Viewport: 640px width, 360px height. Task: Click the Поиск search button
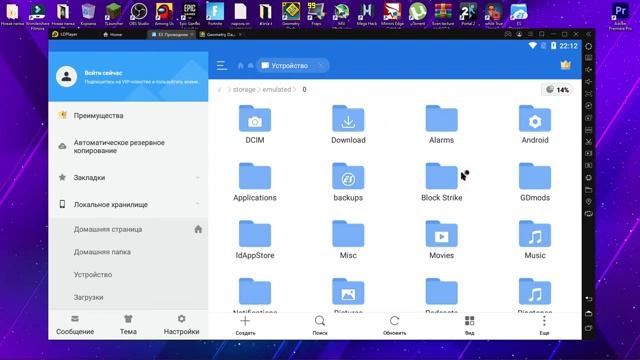[x=320, y=325]
